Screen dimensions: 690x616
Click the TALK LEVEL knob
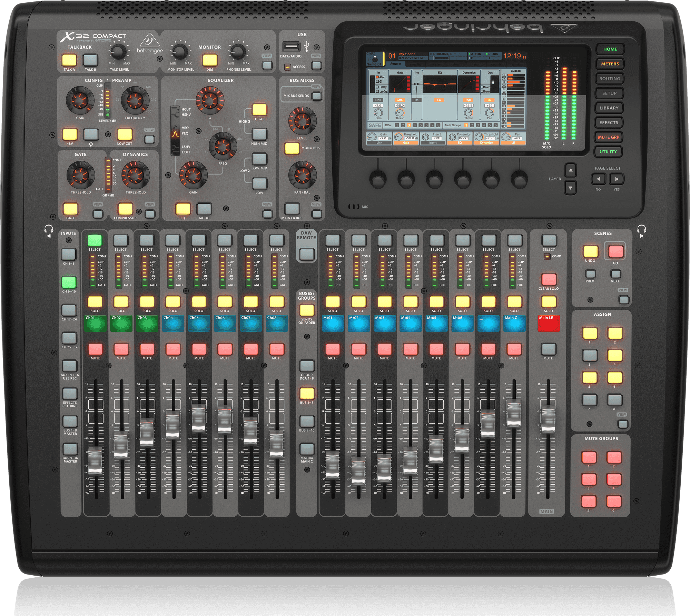(x=118, y=52)
